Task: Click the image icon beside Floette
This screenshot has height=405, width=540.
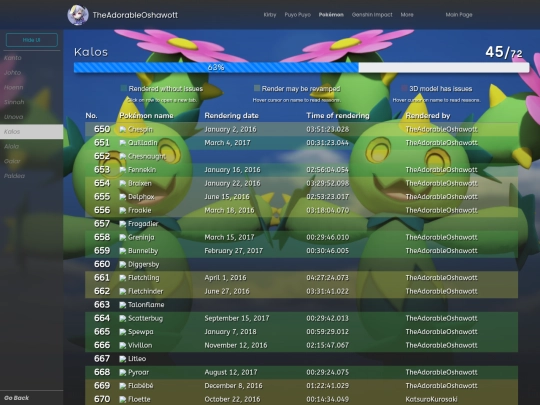Action: (x=123, y=399)
